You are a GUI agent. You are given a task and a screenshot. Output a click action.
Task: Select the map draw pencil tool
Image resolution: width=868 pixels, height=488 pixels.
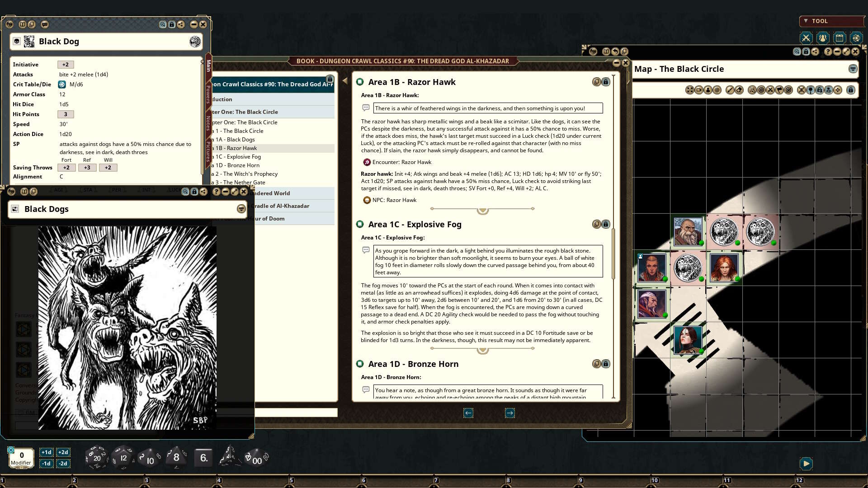tap(730, 90)
